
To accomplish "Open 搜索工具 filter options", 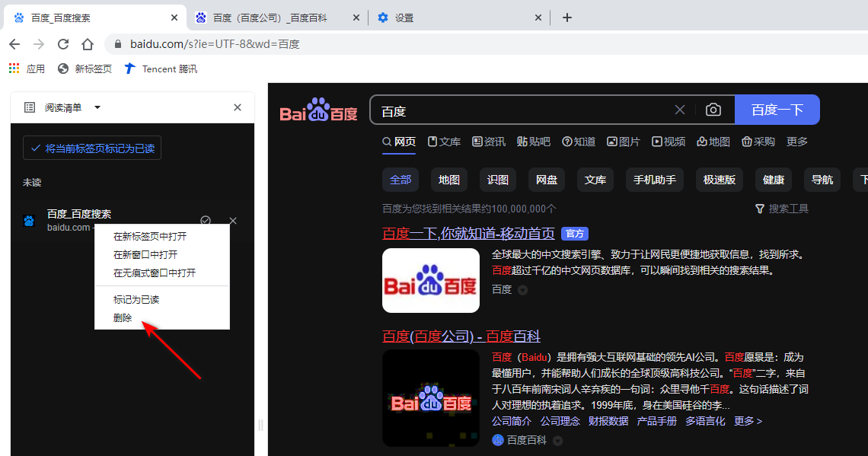I will [782, 209].
